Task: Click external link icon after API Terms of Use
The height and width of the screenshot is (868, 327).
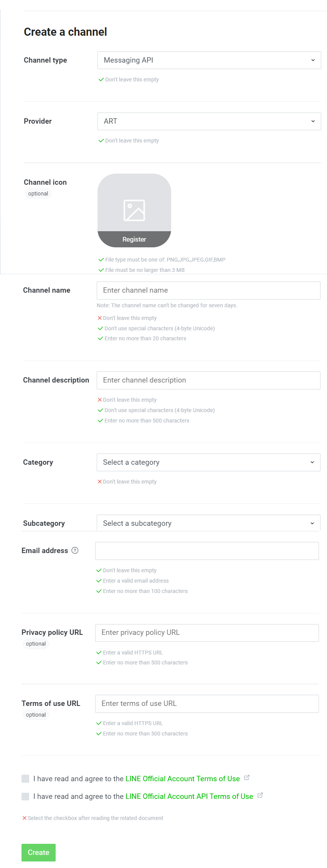Action: (x=260, y=795)
